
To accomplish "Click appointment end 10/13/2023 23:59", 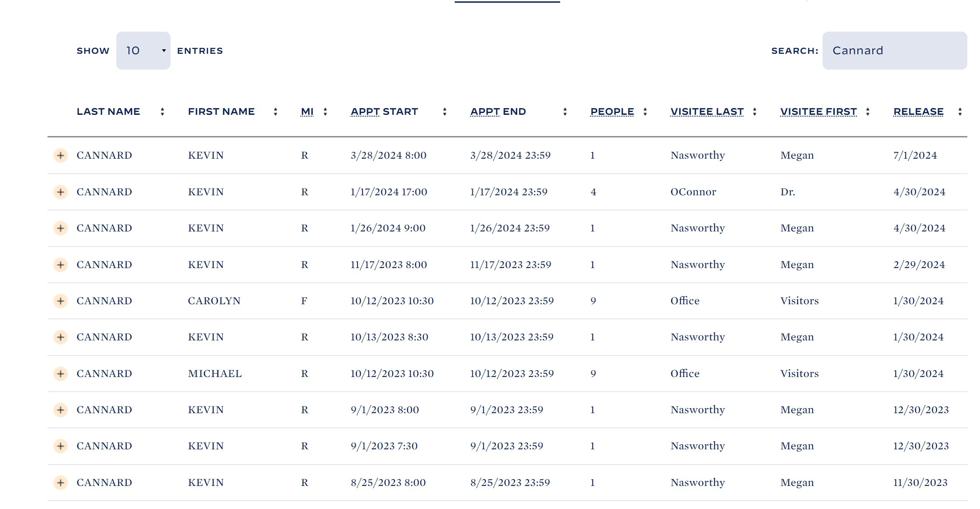I will (512, 337).
